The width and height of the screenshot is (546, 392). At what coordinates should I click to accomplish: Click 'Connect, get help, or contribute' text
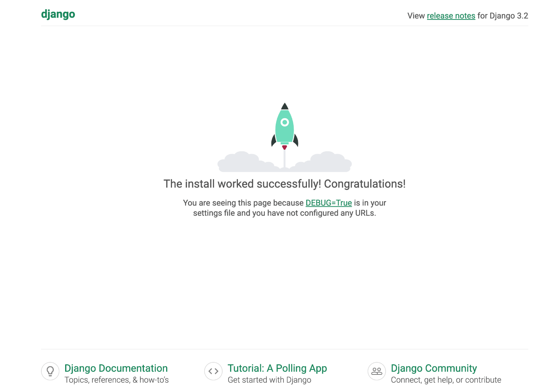point(446,380)
